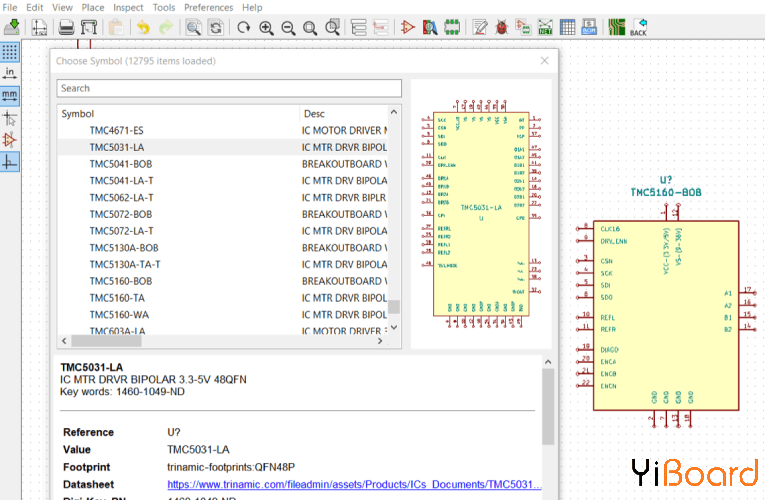The height and width of the screenshot is (500, 765).
Task: Toggle horizontal/vertical wire constraint
Action: pyautogui.click(x=10, y=162)
